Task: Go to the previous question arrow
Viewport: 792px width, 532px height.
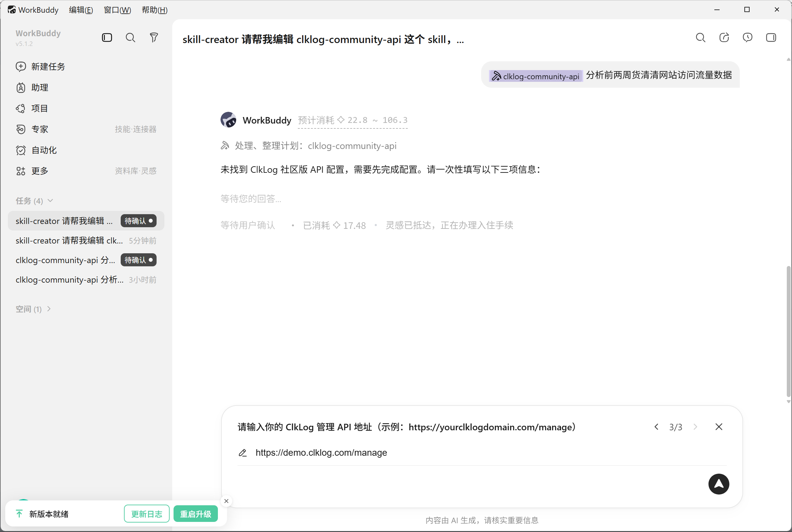Action: pyautogui.click(x=656, y=427)
